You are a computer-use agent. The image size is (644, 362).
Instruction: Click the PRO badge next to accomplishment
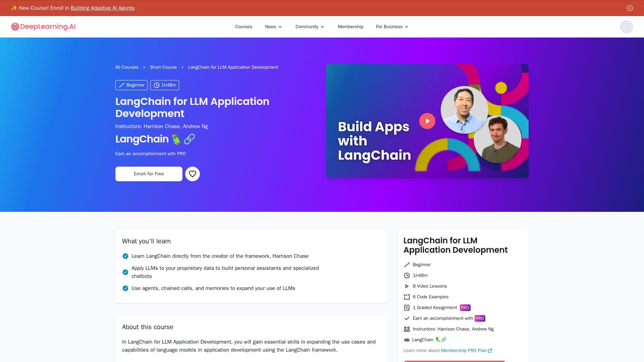[480, 318]
